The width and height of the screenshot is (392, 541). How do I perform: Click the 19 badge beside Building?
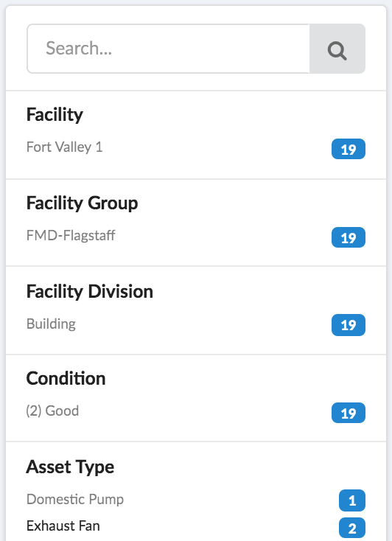click(349, 324)
